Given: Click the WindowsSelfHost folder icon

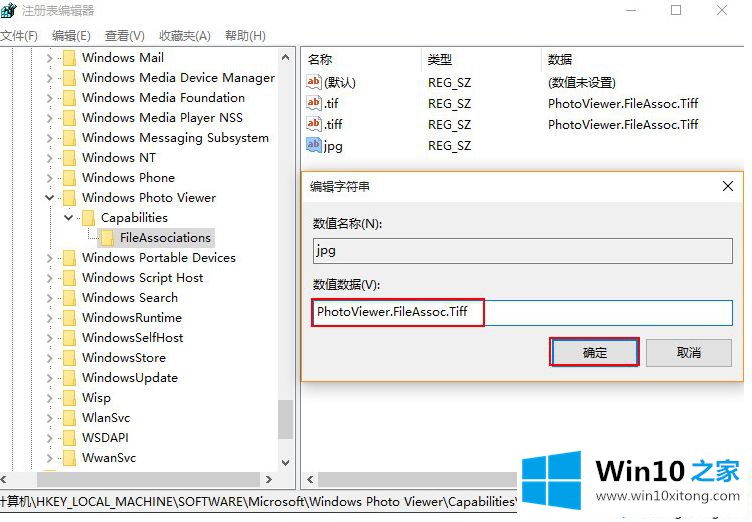Looking at the screenshot, I should [70, 338].
